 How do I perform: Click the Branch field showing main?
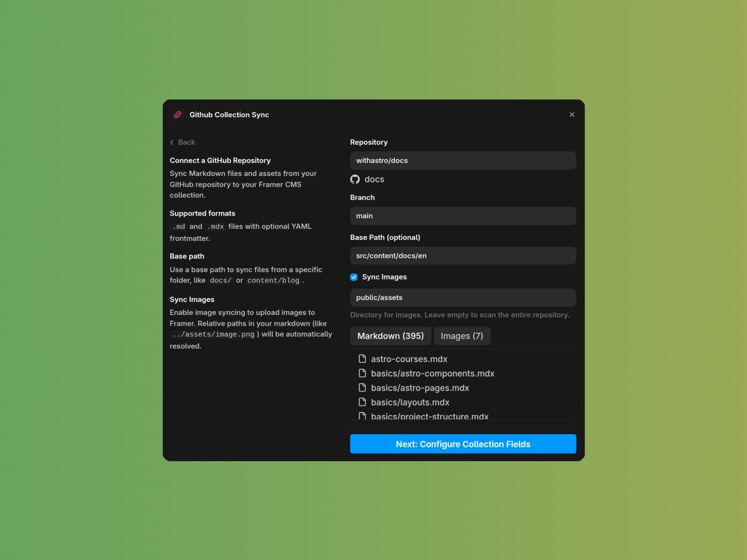(x=463, y=216)
